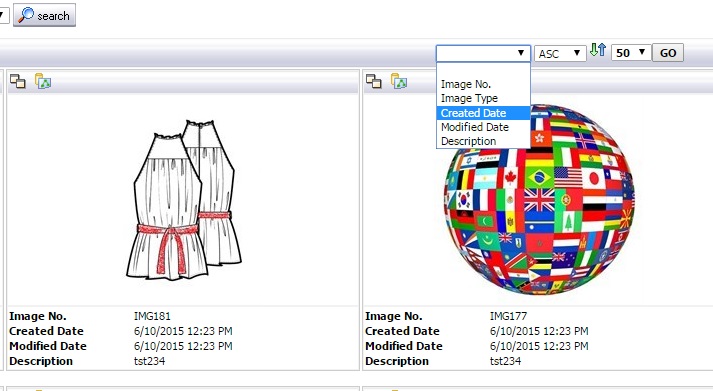Click the recycle folder icon above dress image
The image size is (713, 391).
(43, 81)
